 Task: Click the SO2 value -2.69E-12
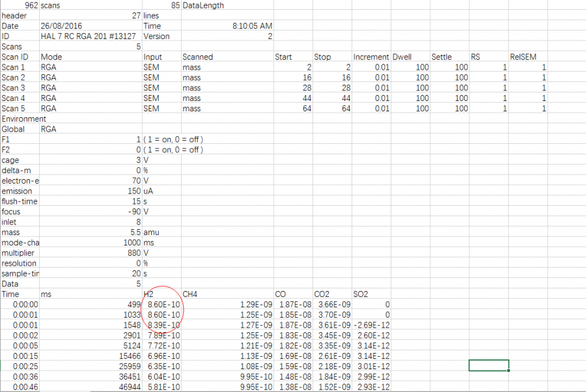coord(372,325)
